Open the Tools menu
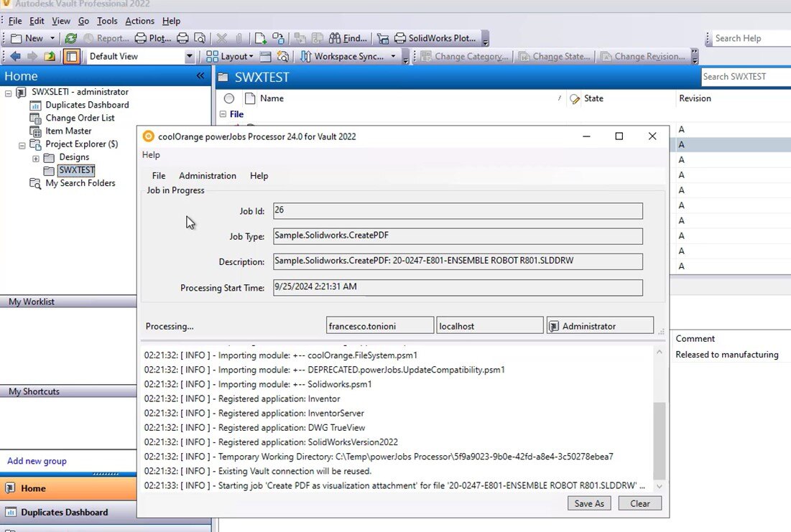This screenshot has width=791, height=532. 107,21
